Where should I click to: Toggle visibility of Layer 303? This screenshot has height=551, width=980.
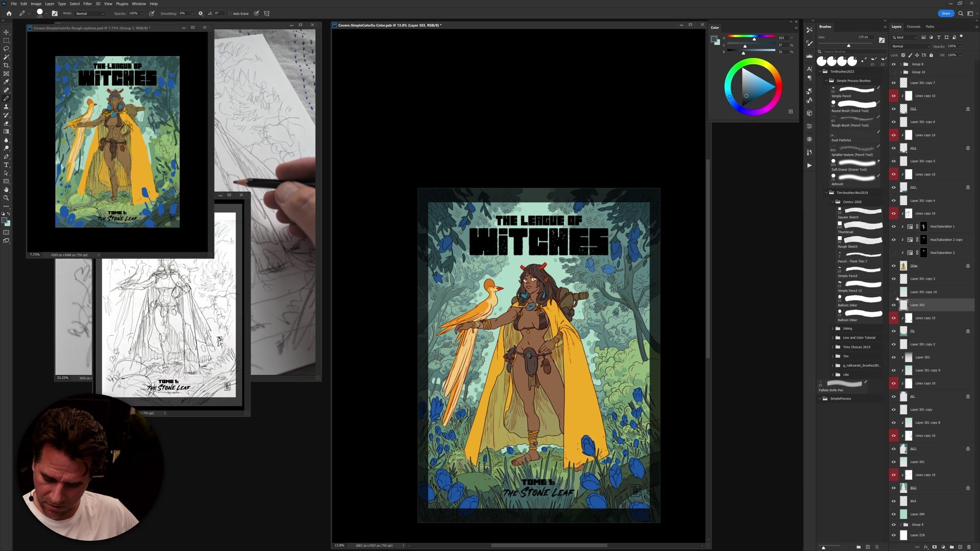[x=893, y=305]
